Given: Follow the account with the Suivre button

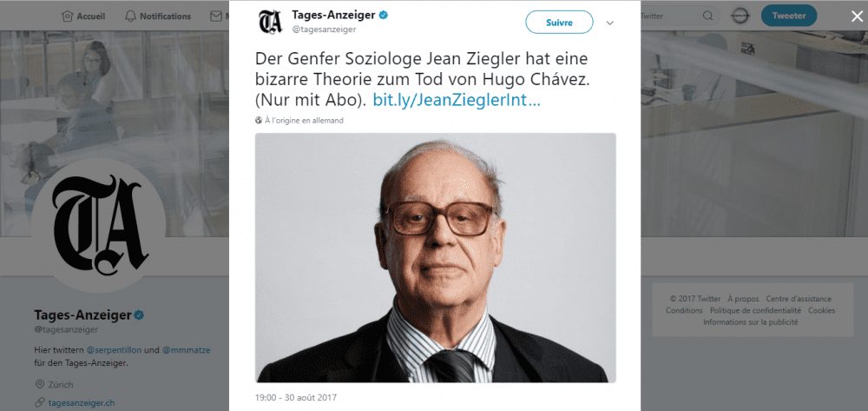Looking at the screenshot, I should 559,22.
